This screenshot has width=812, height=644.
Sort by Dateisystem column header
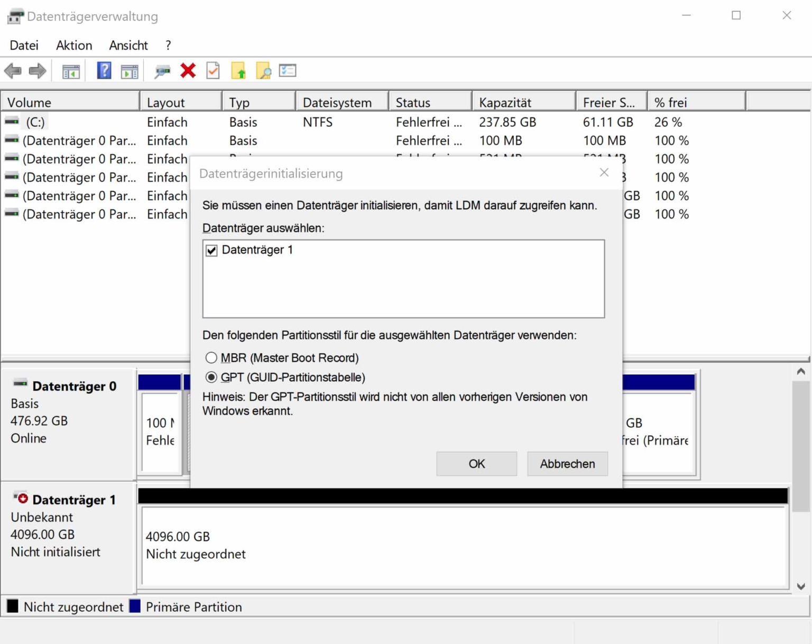[x=343, y=102]
